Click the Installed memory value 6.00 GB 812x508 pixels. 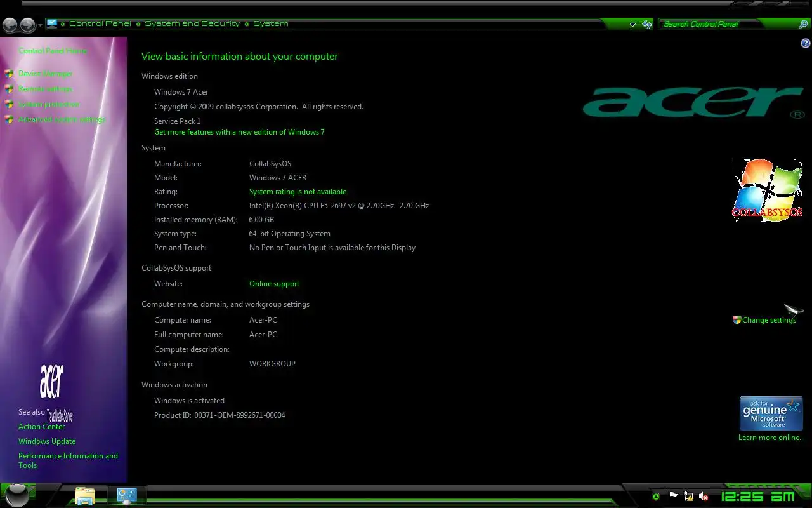[x=261, y=220]
